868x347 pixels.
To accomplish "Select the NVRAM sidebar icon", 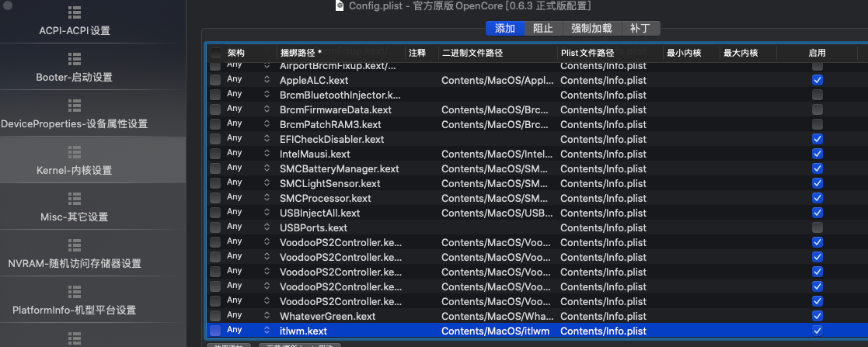I will tap(75, 245).
